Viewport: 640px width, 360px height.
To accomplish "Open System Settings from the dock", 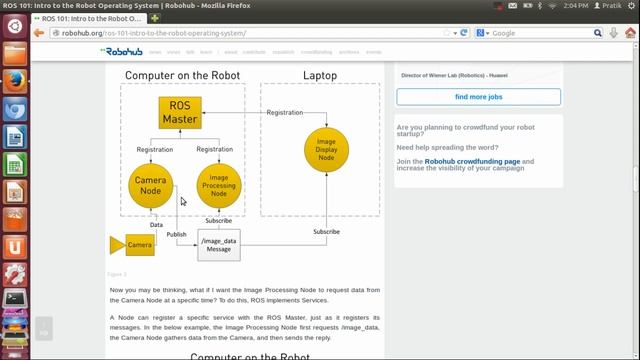I will 15,275.
